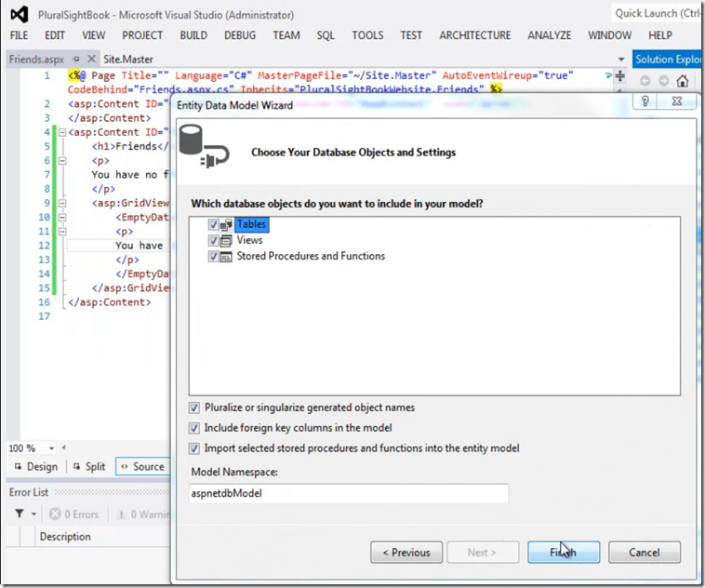Viewport: 705px width, 588px height.
Task: Click the Cancel button
Action: 645,552
